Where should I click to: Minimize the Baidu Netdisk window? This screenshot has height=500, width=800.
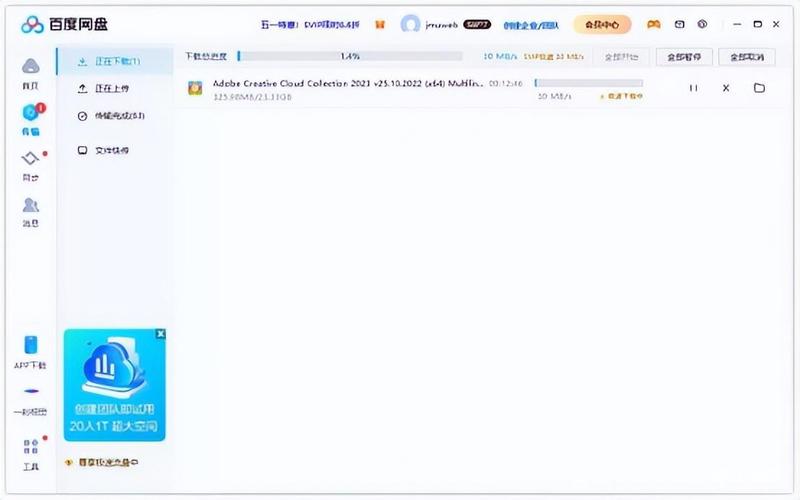tap(737, 24)
